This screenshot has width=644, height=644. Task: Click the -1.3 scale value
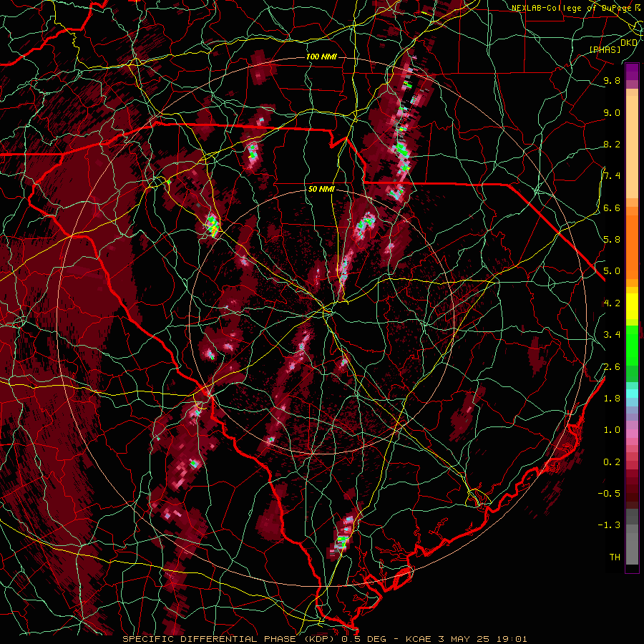click(x=609, y=525)
